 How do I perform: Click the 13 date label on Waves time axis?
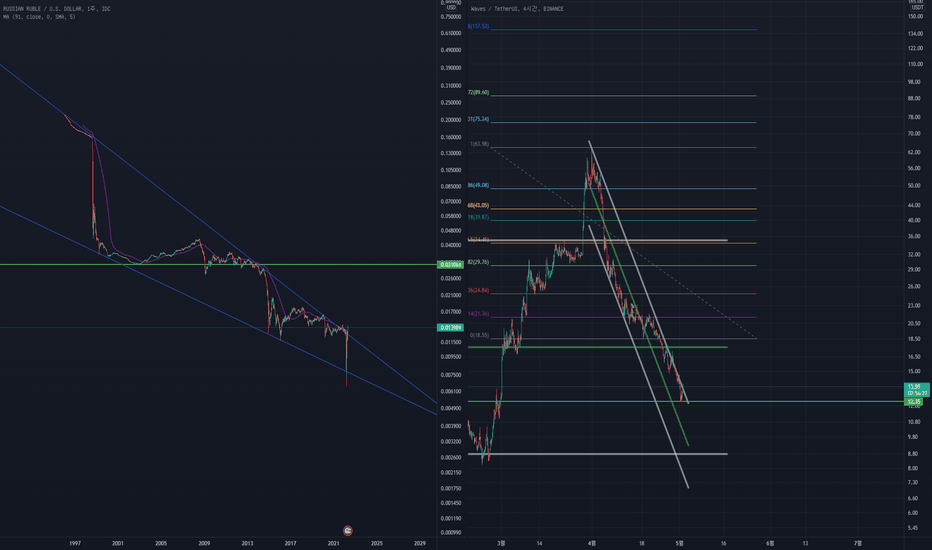tap(805, 543)
